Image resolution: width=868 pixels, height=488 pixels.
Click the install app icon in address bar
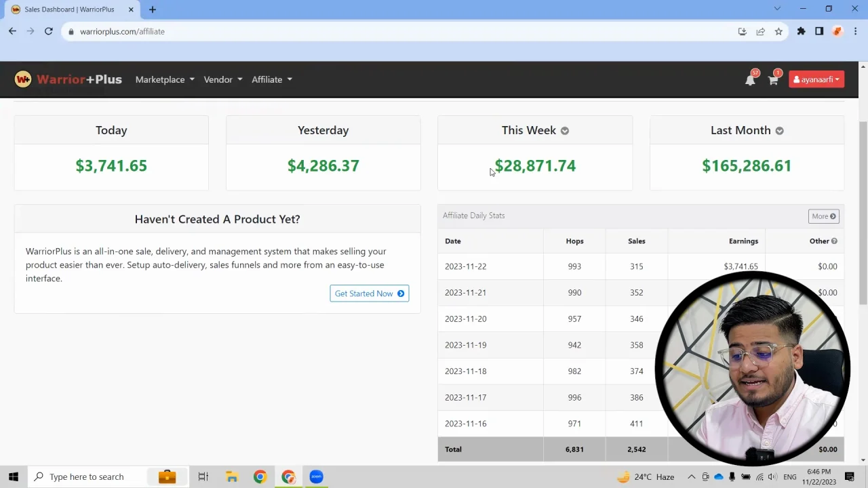click(742, 31)
